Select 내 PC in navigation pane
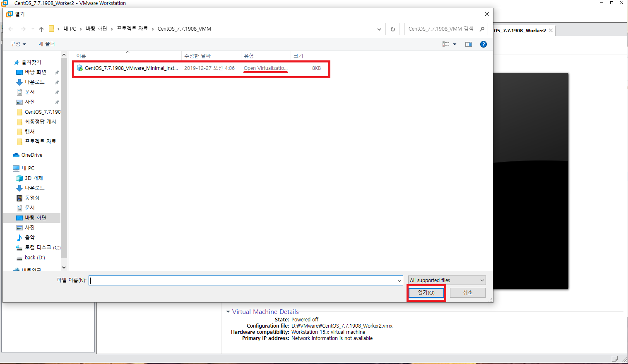 click(x=28, y=168)
